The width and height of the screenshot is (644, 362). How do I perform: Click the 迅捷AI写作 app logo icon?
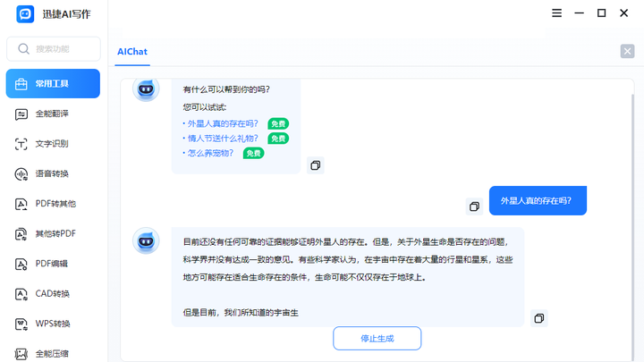pos(25,14)
